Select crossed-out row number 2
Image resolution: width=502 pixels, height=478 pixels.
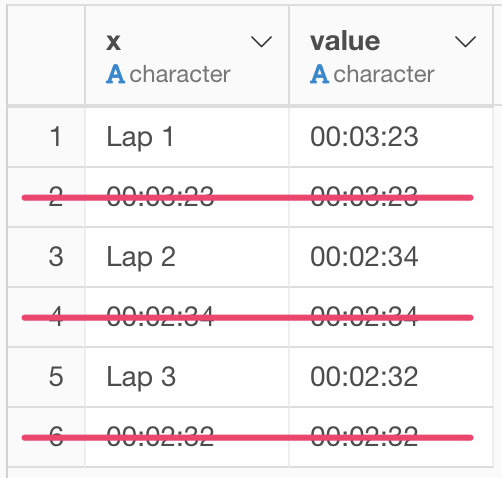pos(56,197)
